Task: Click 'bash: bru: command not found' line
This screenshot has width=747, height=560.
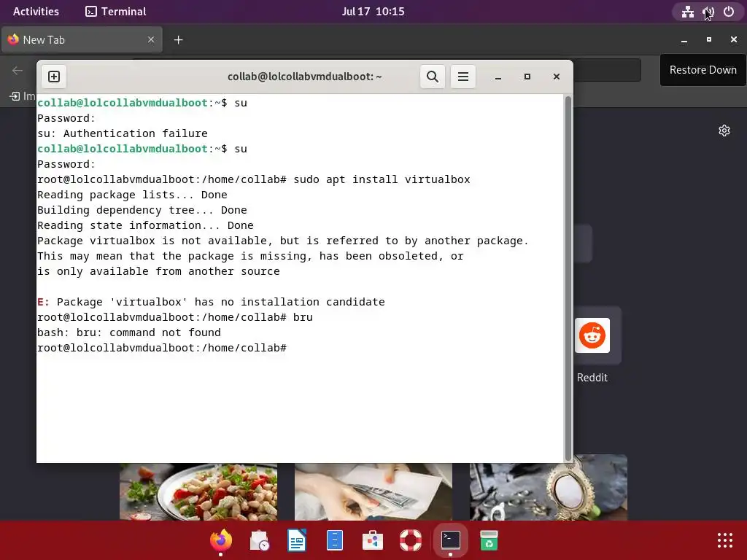Action: click(x=129, y=332)
